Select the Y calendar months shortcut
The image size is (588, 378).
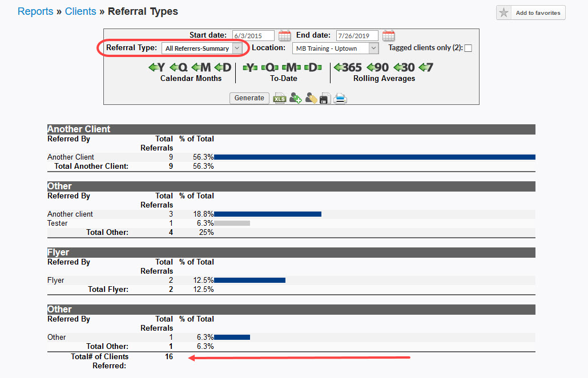click(x=156, y=67)
